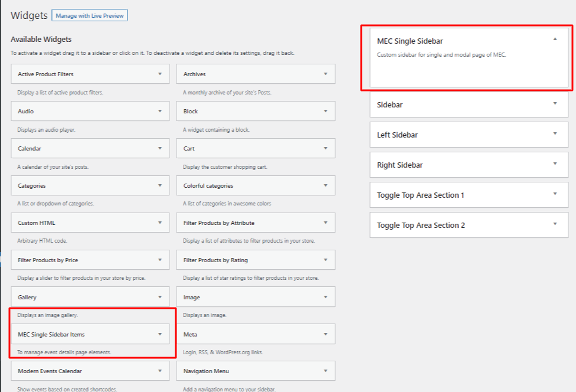Collapse the MEC Single Sidebar panel

[x=555, y=39]
